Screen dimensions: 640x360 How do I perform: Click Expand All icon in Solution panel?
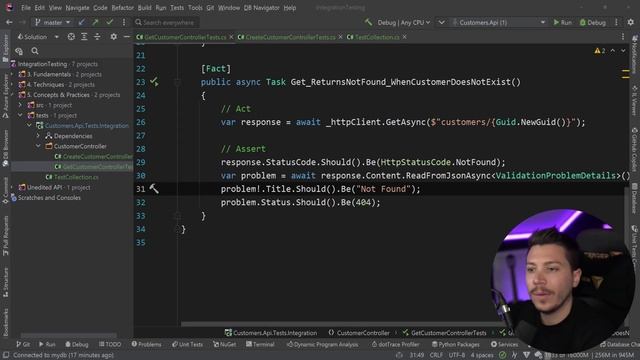pos(84,37)
